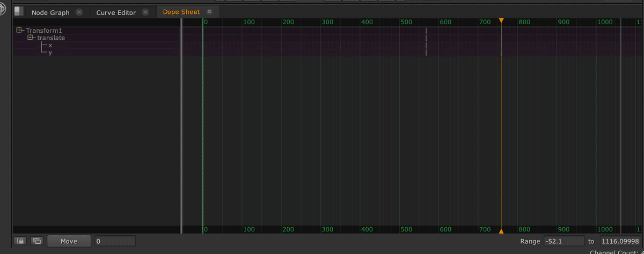The width and height of the screenshot is (644, 254).
Task: Select the y channel row
Action: click(x=50, y=53)
